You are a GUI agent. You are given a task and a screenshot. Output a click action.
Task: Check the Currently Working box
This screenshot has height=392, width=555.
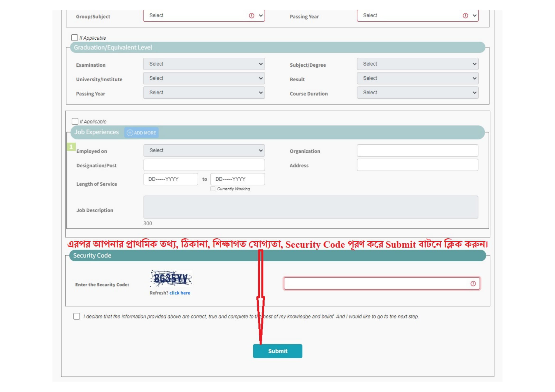(213, 189)
